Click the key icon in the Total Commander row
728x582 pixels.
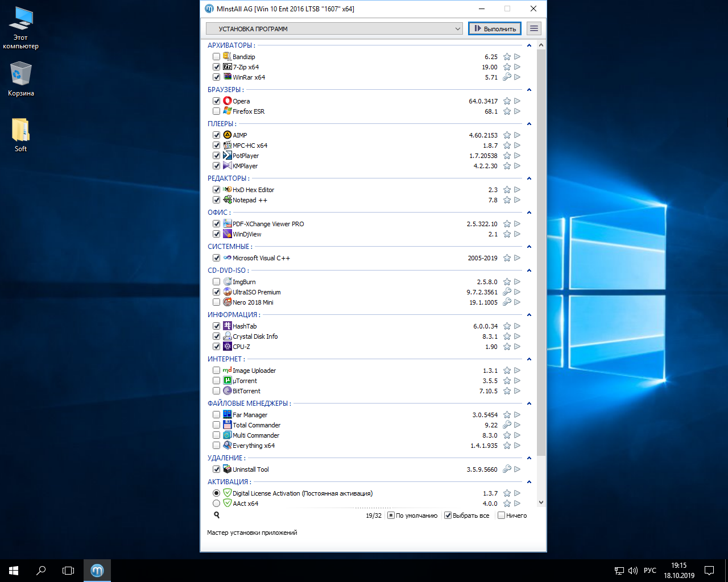(507, 425)
